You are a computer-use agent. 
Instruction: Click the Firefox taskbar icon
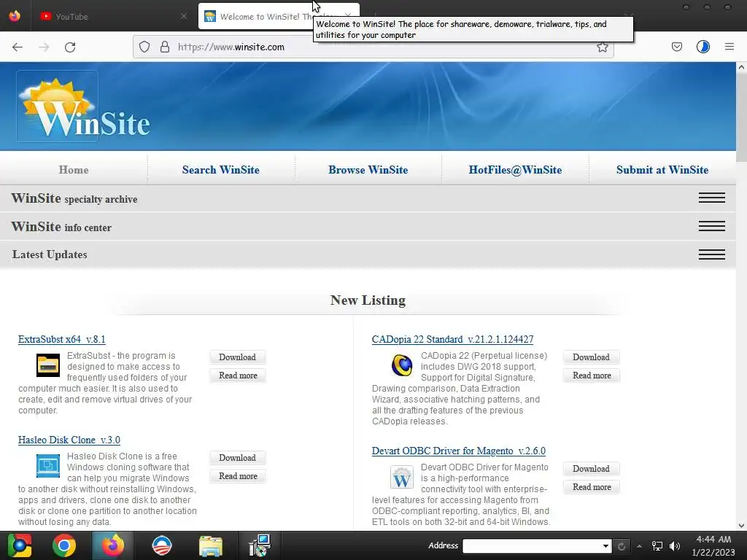tap(112, 545)
